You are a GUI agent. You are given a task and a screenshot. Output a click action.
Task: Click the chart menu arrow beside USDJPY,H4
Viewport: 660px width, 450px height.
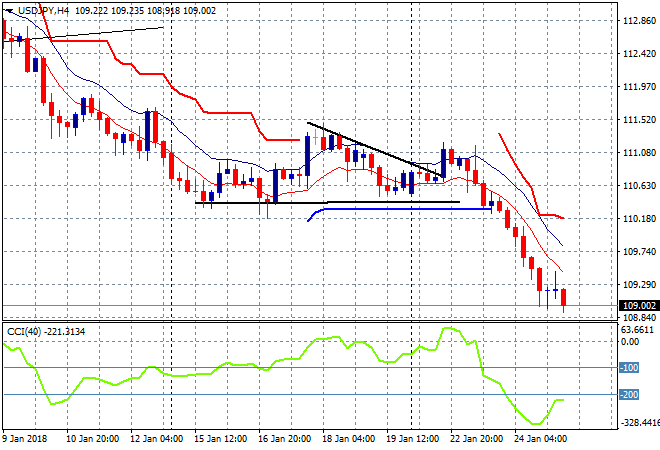[x=10, y=11]
